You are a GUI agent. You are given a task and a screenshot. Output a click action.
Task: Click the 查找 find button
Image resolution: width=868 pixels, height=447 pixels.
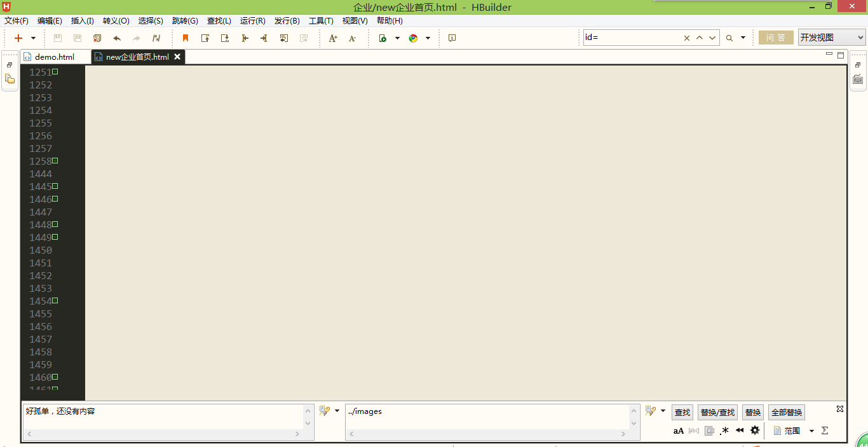[682, 413]
